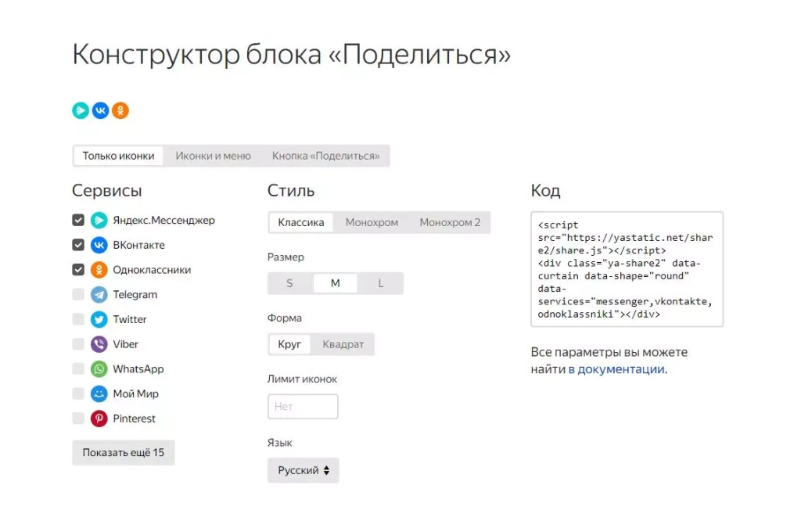The image size is (801, 532).
Task: Click the ВКонтакте service label
Action: 139,245
